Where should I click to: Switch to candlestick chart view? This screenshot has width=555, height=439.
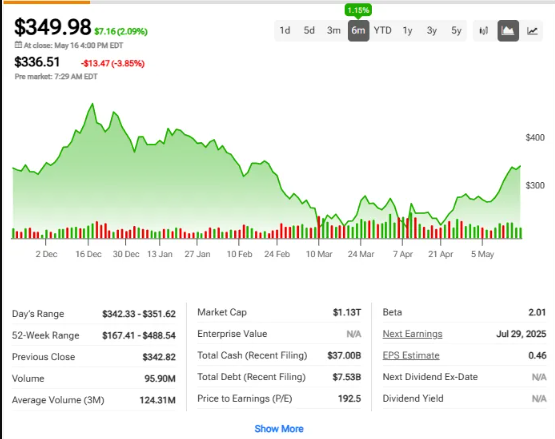(x=484, y=31)
